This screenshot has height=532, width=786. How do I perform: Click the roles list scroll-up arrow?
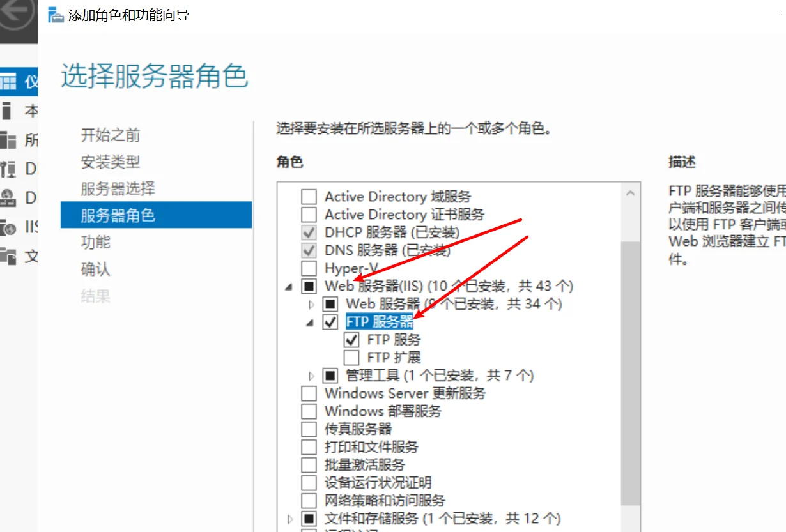click(x=631, y=192)
